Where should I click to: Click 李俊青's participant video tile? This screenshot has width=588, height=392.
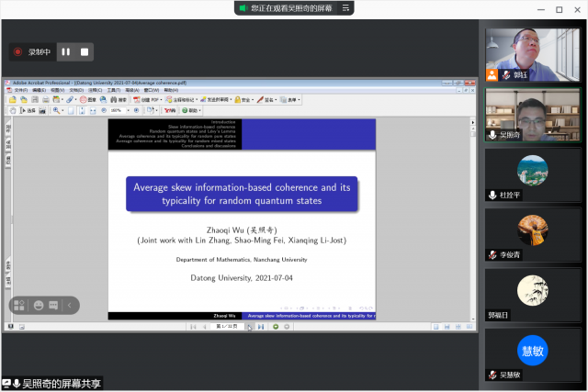(532, 235)
